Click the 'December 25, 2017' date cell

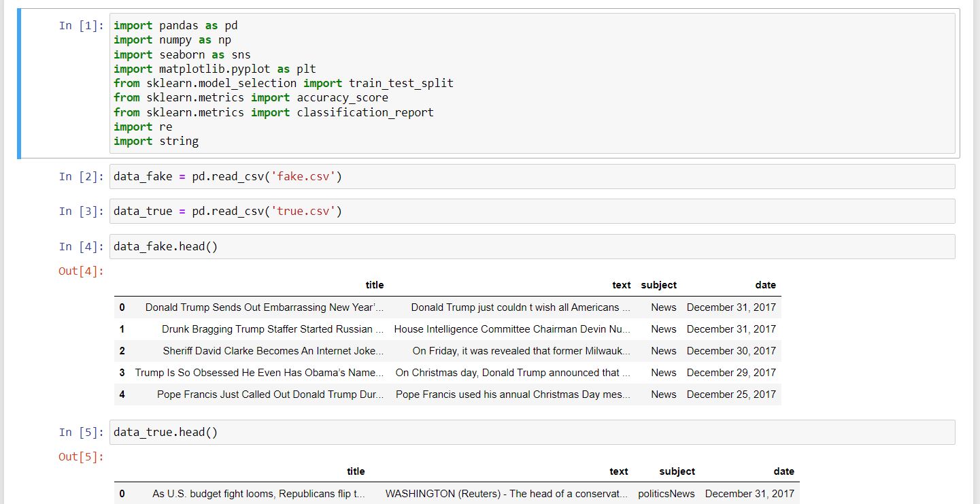pos(732,394)
